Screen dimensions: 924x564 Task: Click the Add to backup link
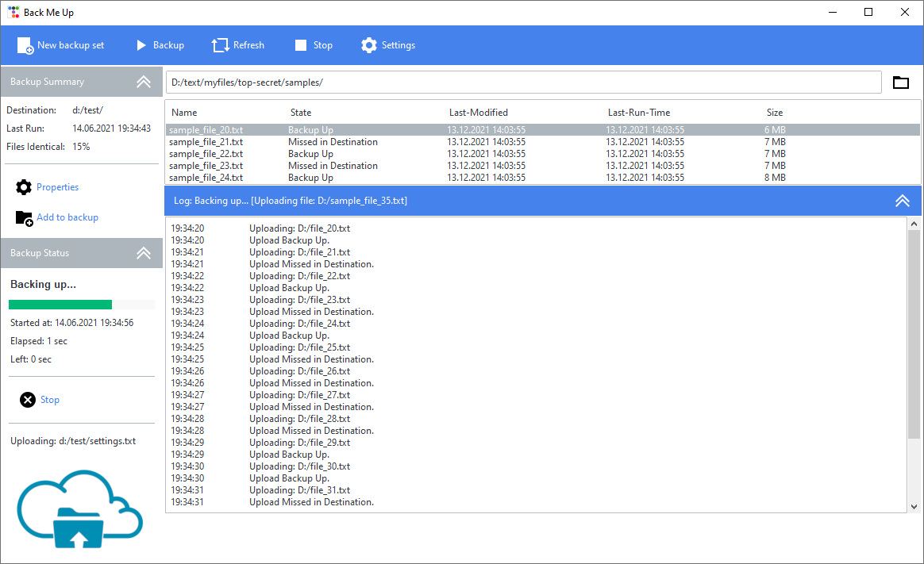click(67, 217)
